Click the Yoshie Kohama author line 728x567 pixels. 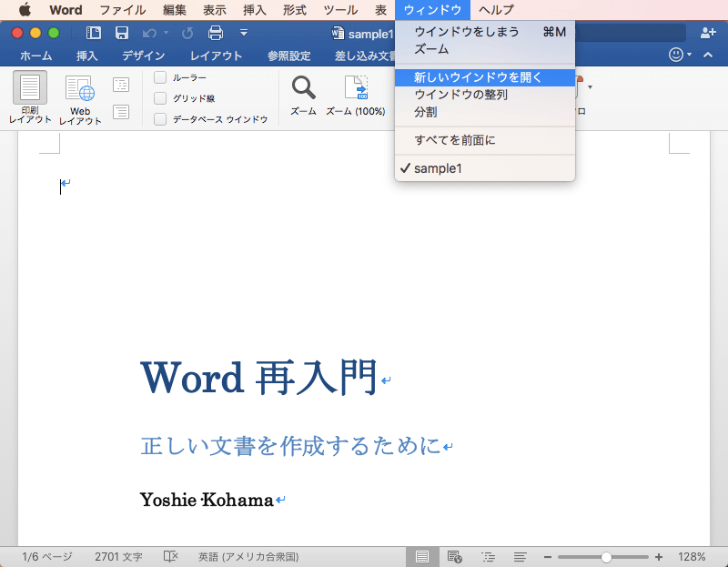207,501
